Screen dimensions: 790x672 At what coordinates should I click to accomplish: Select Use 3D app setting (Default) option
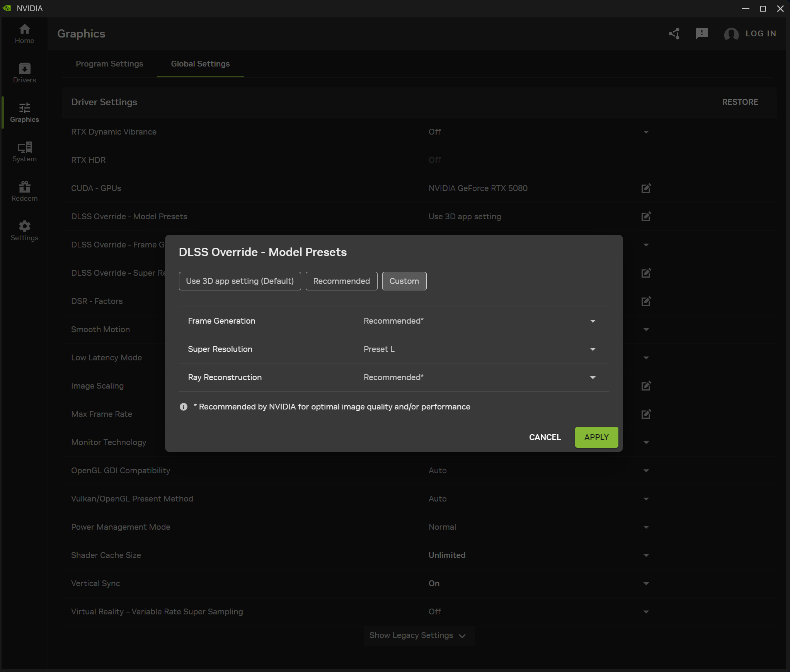(240, 281)
